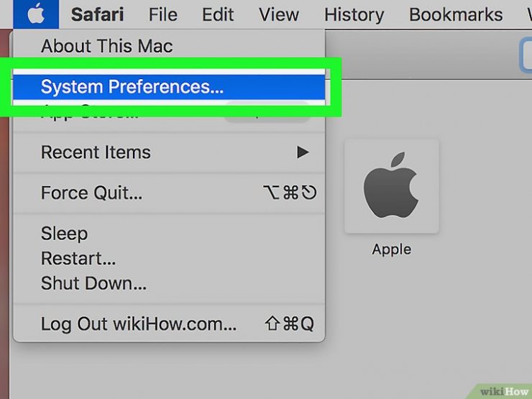The image size is (532, 399).
Task: Click the wikiHow watermark logo
Action: (504, 392)
